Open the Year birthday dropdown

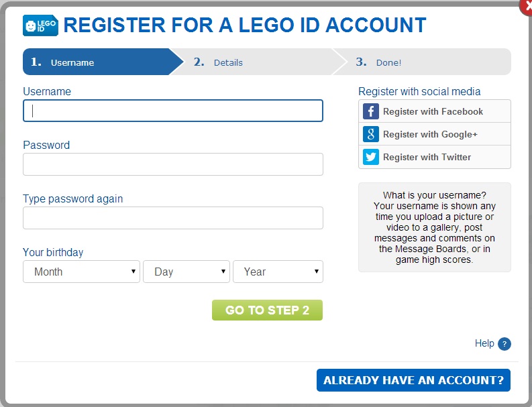click(x=278, y=272)
